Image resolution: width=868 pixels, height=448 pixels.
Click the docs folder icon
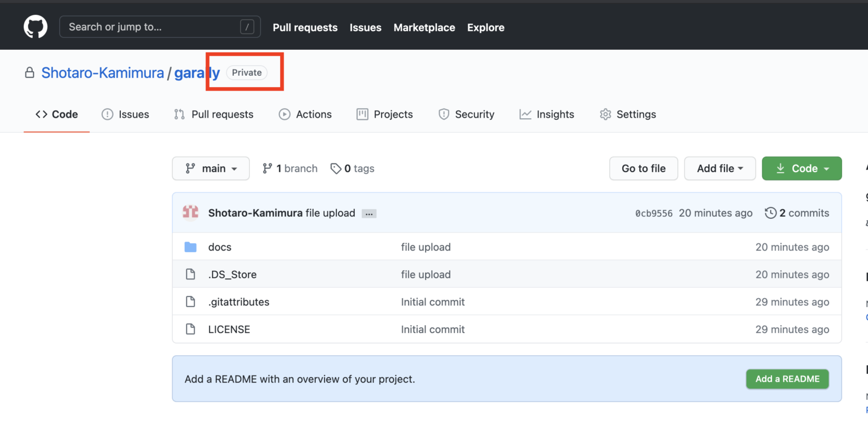pyautogui.click(x=190, y=247)
